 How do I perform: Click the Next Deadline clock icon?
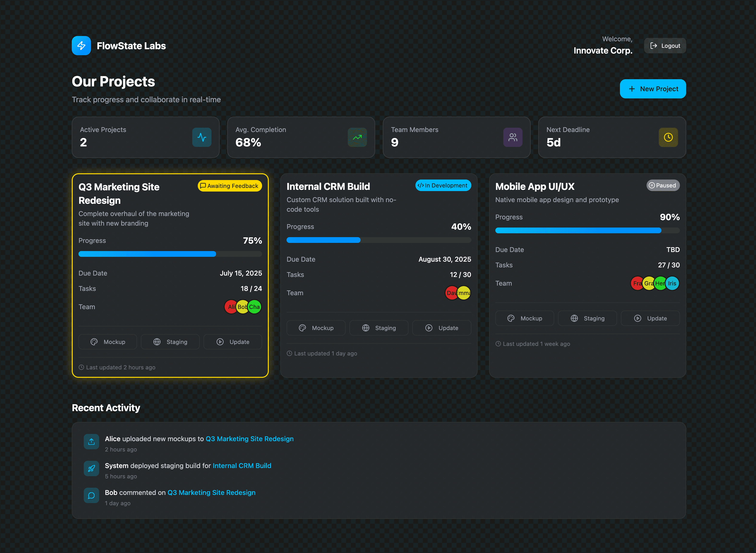[668, 137]
